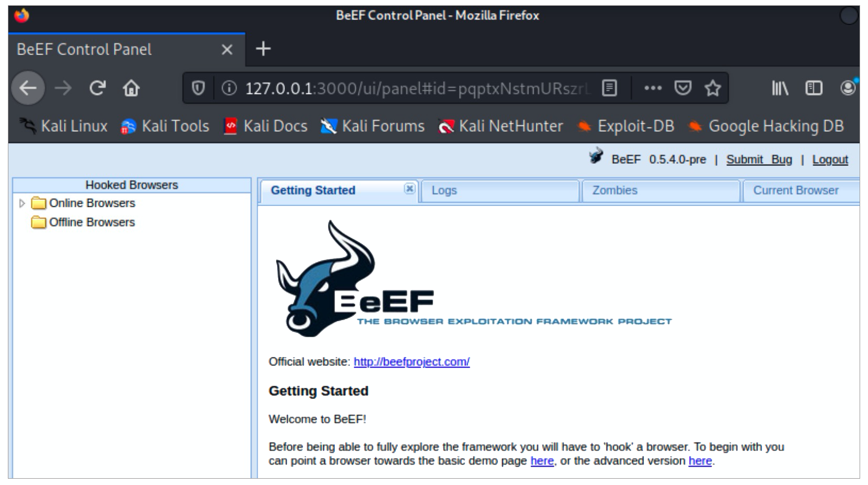Viewport: 868px width, 485px height.
Task: Click the Logout link
Action: (830, 160)
